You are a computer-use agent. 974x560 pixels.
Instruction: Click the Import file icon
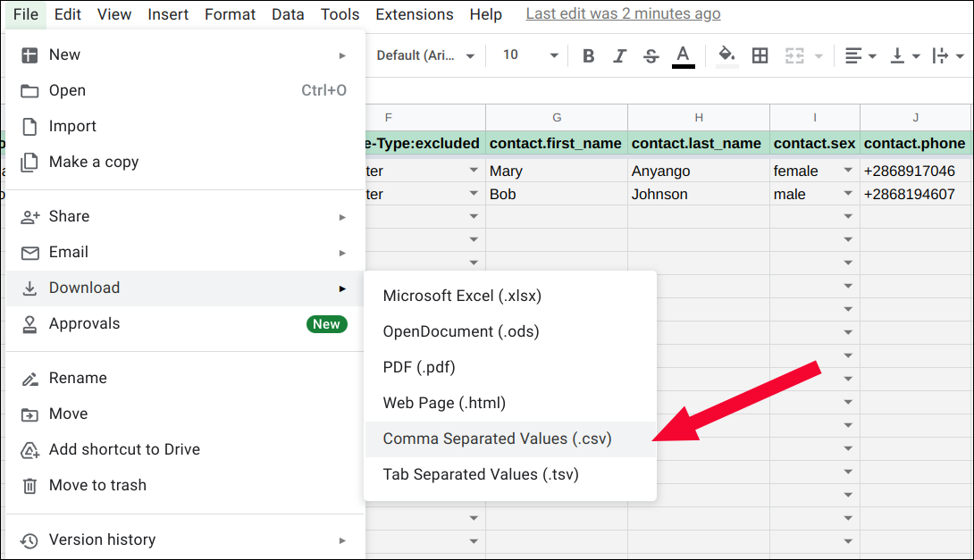tap(29, 127)
